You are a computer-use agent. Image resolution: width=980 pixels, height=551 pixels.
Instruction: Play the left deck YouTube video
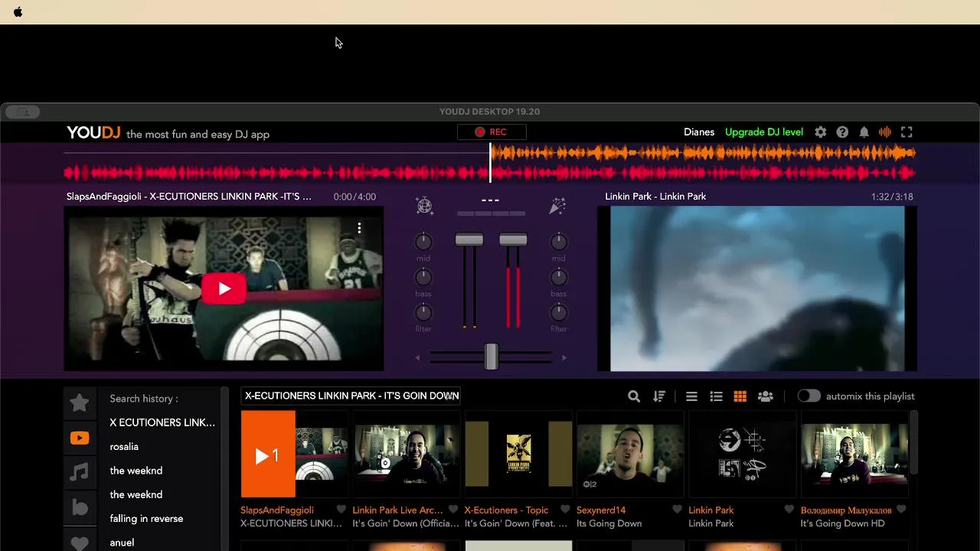pyautogui.click(x=224, y=289)
